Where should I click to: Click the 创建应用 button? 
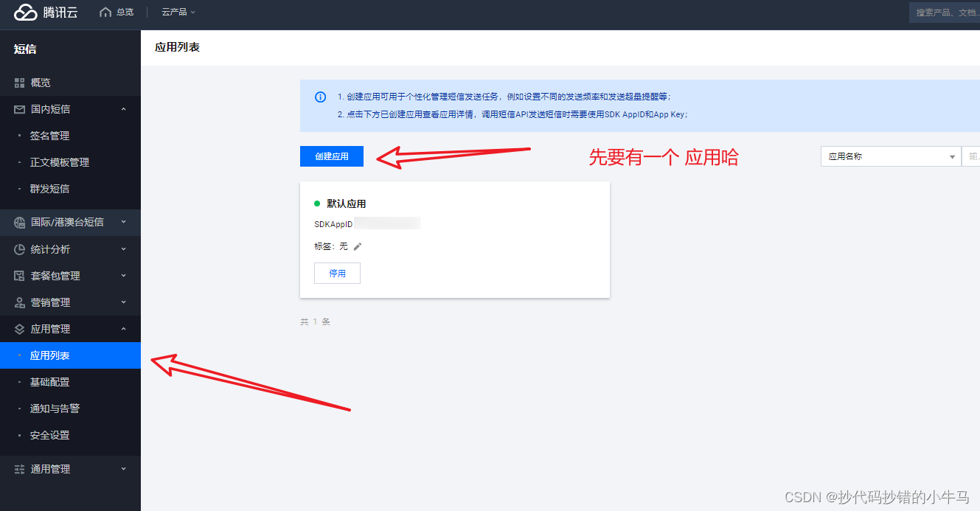pos(332,156)
